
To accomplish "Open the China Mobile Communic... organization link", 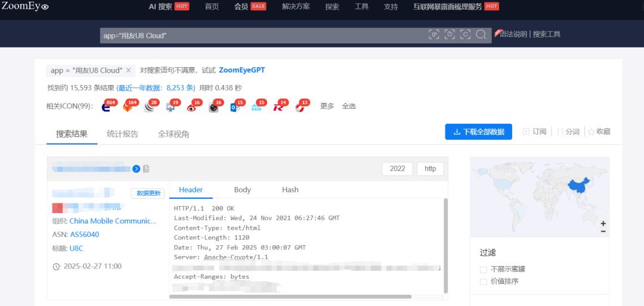I will point(113,221).
